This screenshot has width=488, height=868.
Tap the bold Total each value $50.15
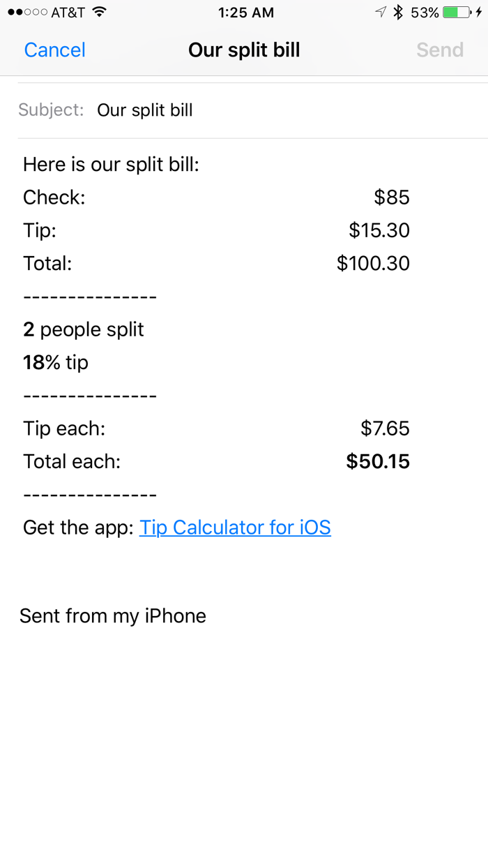(x=378, y=461)
